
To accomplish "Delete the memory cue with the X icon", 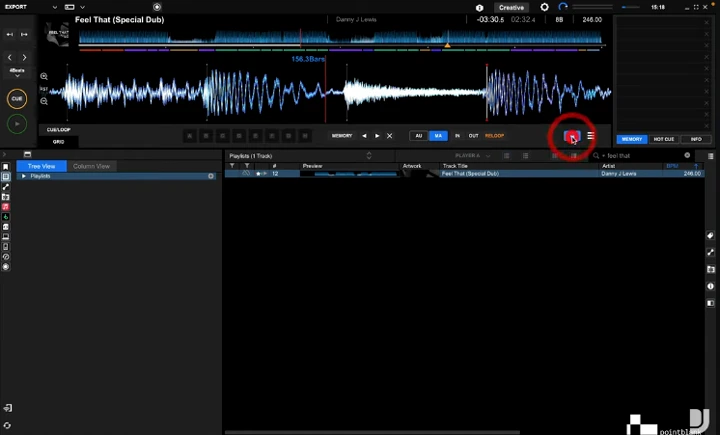I will point(390,136).
